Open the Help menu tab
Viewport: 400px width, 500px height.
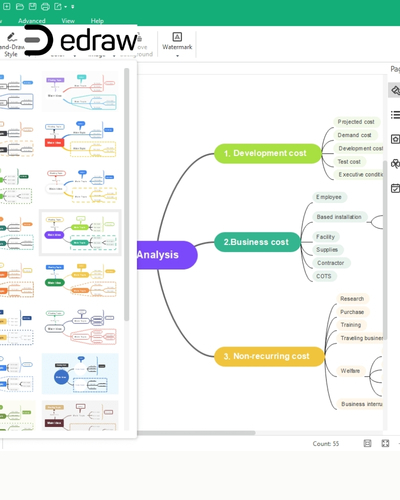click(97, 21)
